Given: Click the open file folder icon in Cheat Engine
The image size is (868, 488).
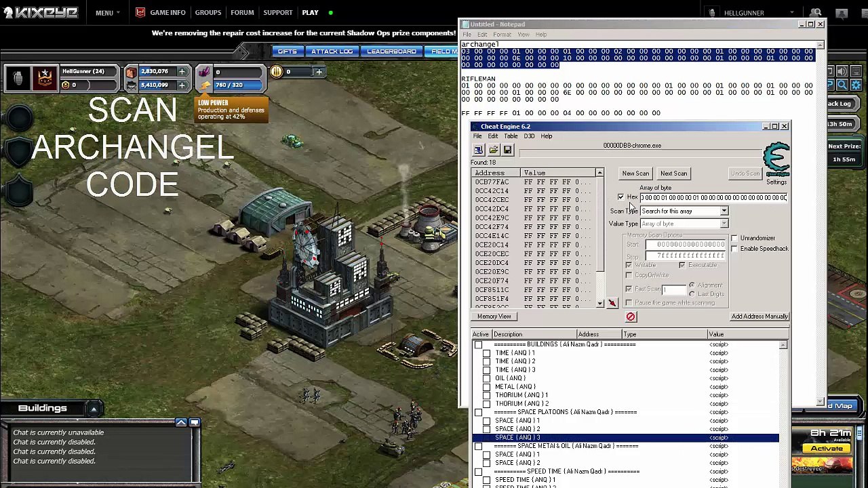Looking at the screenshot, I should coord(493,150).
